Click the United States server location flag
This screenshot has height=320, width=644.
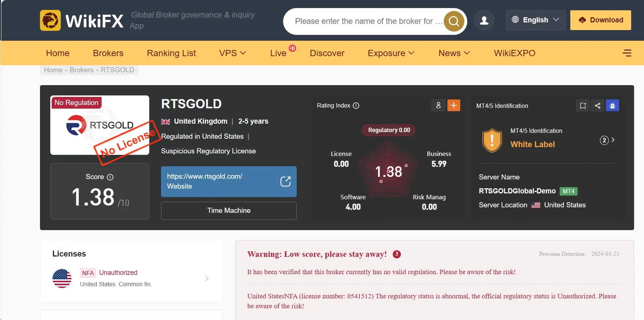coord(536,205)
